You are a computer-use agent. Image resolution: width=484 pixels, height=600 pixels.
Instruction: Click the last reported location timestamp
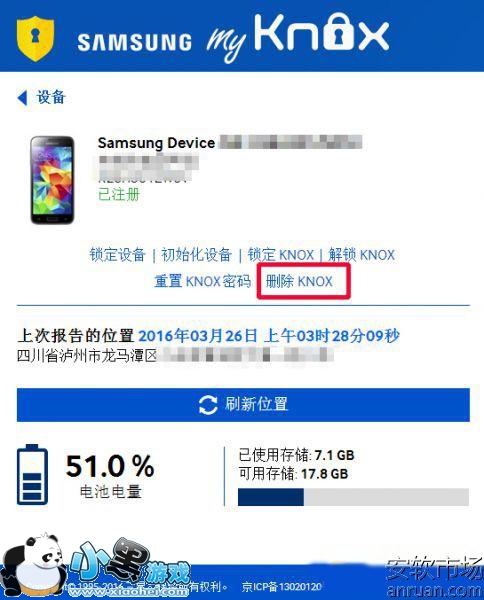click(x=269, y=336)
